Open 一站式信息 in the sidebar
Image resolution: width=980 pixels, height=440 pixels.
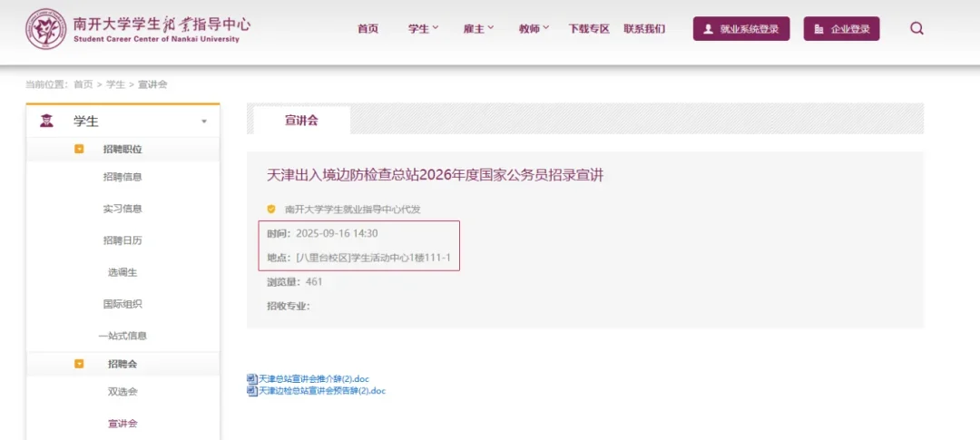pos(122,336)
